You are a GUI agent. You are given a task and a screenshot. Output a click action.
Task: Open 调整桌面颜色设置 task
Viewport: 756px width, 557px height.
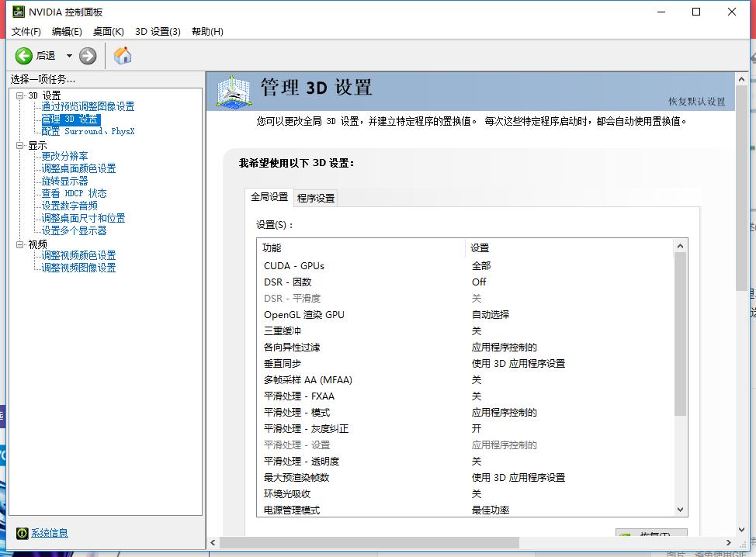point(78,168)
